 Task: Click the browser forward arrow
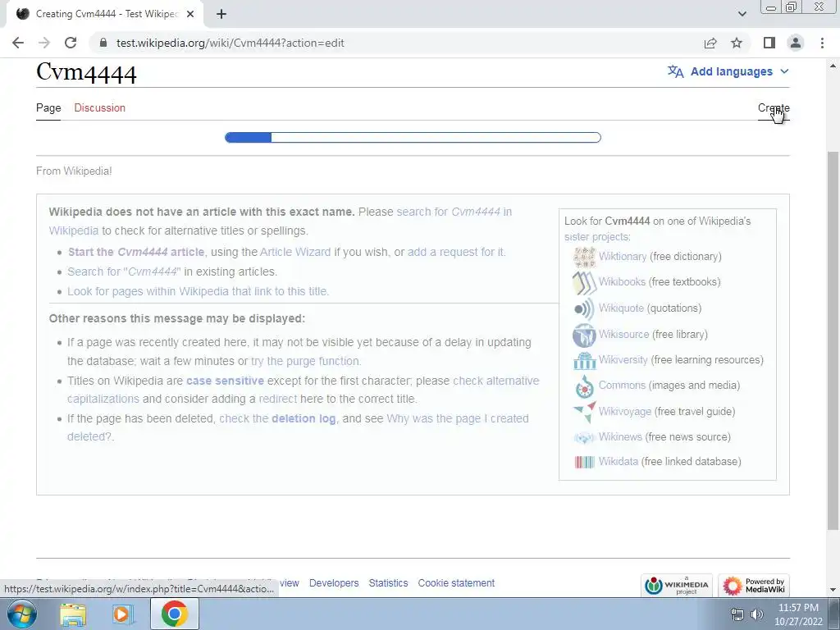44,43
